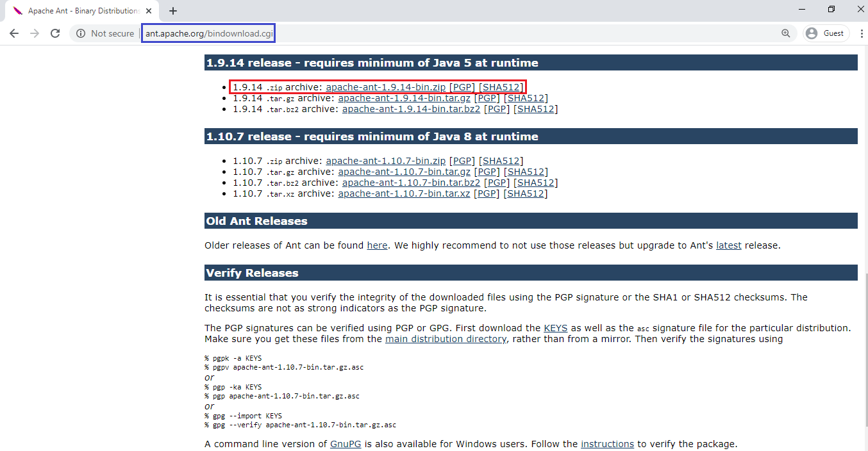Open PGP signature for 1.9.14 tar.gz

tap(487, 98)
